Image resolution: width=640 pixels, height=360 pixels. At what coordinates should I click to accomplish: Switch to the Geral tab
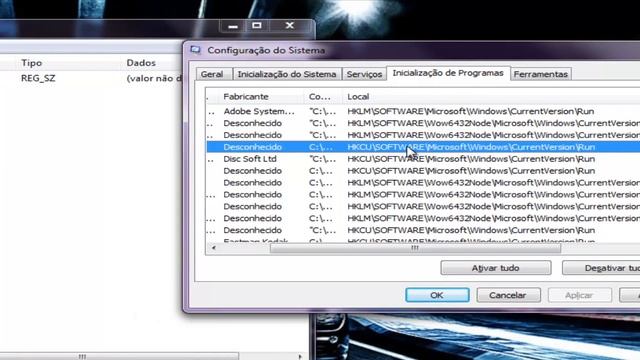pyautogui.click(x=212, y=74)
